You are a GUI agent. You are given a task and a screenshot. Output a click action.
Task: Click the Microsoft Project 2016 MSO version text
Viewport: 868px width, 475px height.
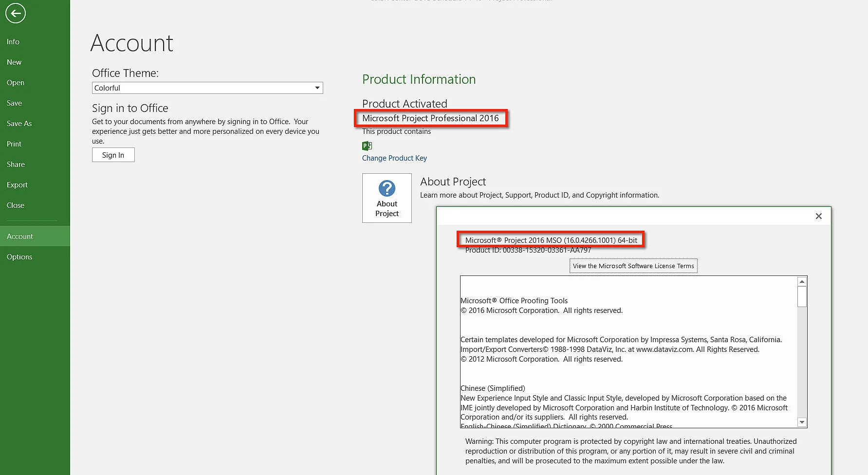[x=551, y=240]
